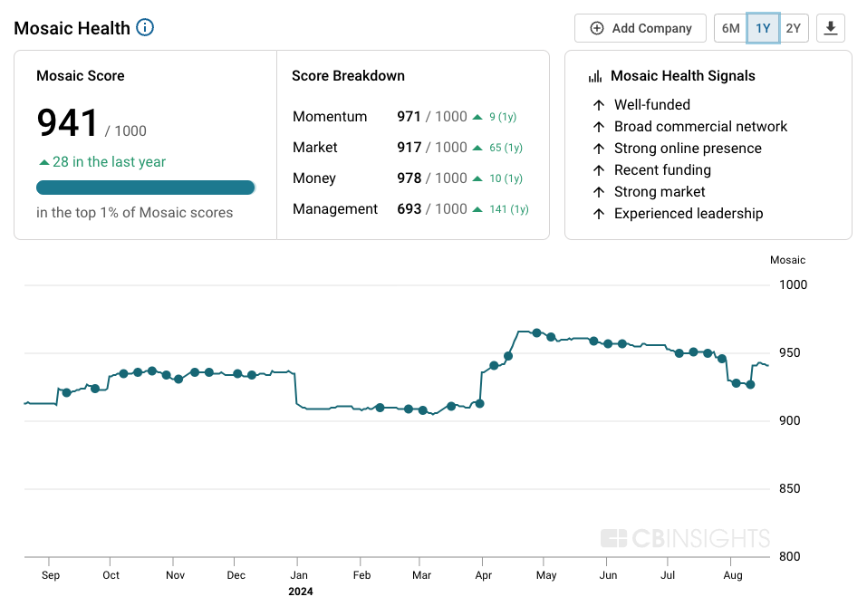Click the Broad commercial network signal
Viewport: 867px width, 616px height.
(699, 127)
